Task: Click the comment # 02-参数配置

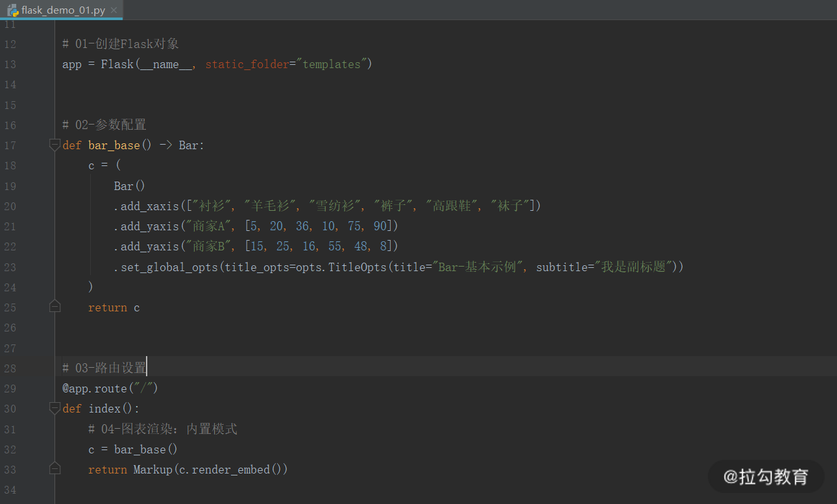Action: point(104,125)
